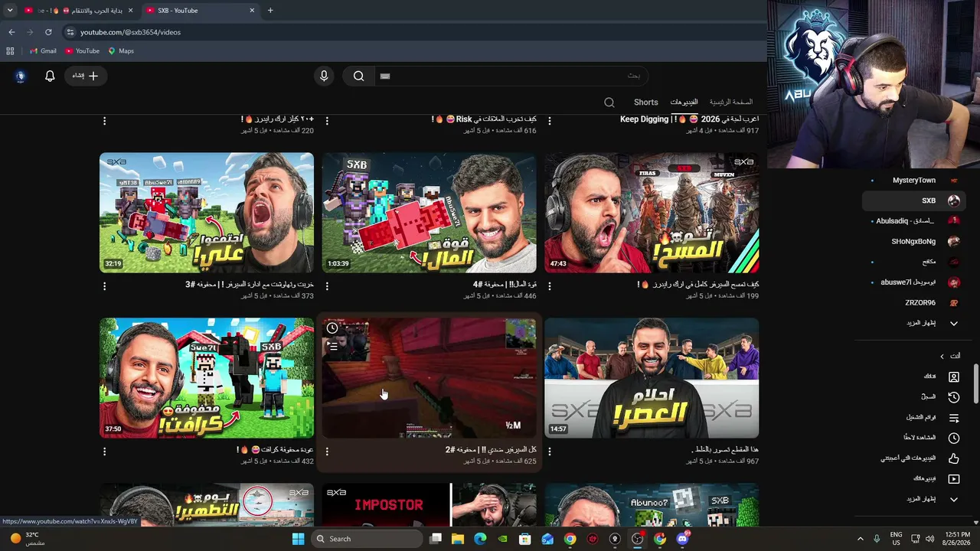
Task: Open Microsoft Store from the taskbar
Action: pos(525,539)
